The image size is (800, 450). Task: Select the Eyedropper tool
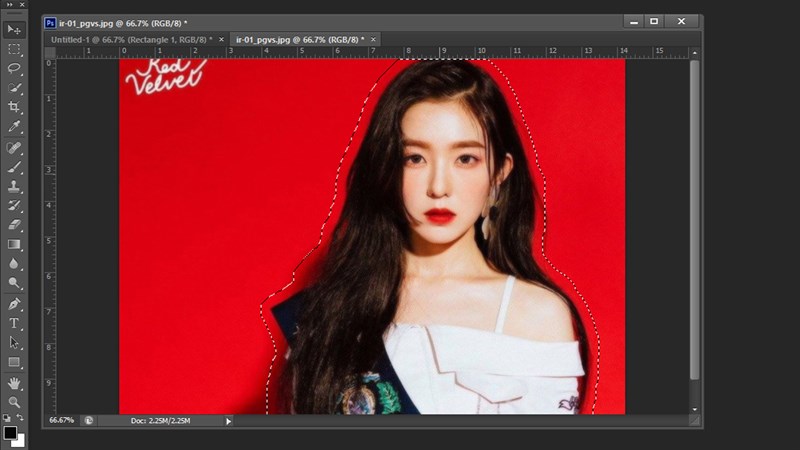click(14, 126)
